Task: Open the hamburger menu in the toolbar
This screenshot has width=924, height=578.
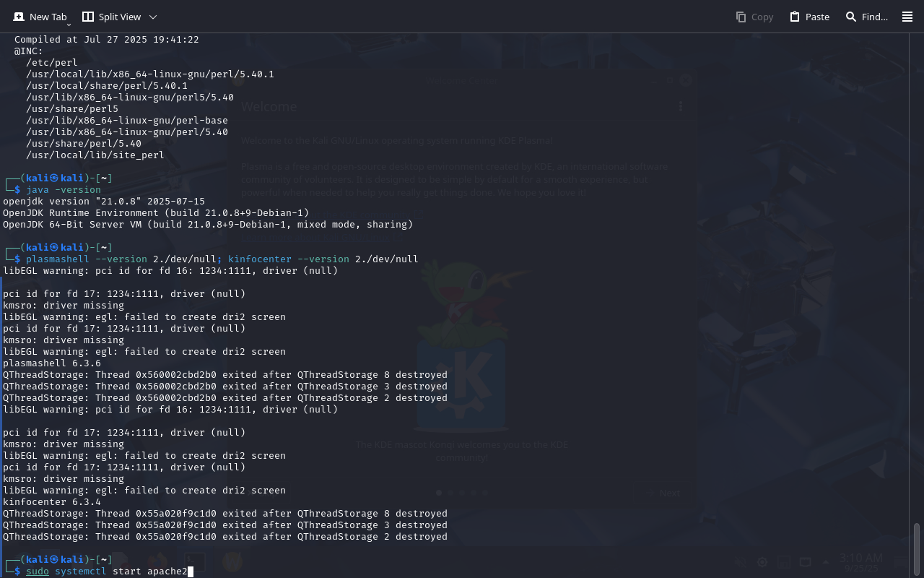Action: click(x=907, y=17)
